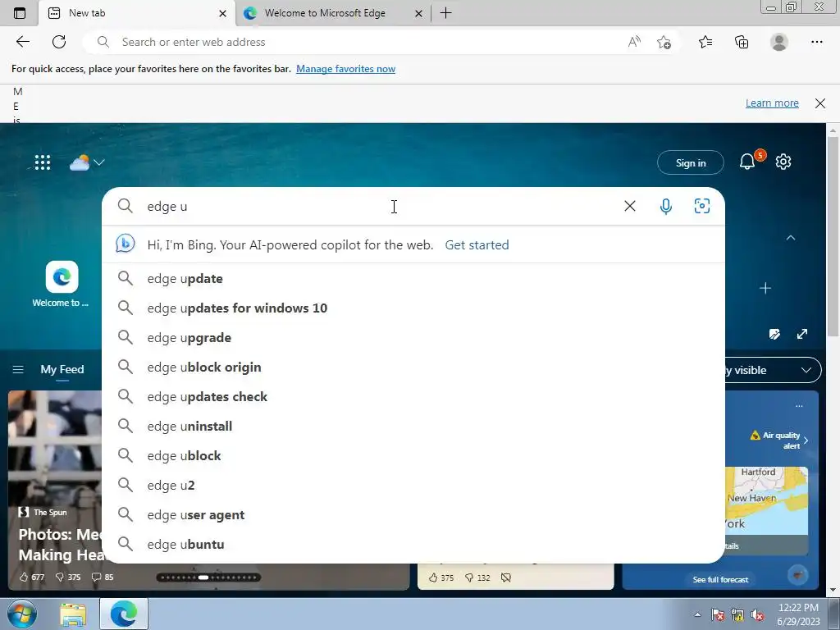Open Windows Start button

coord(21,614)
